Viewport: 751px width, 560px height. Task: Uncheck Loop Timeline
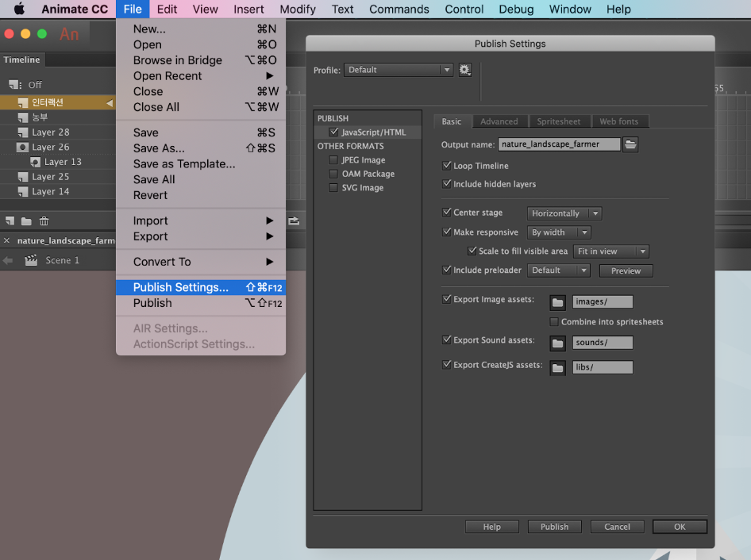click(x=446, y=166)
